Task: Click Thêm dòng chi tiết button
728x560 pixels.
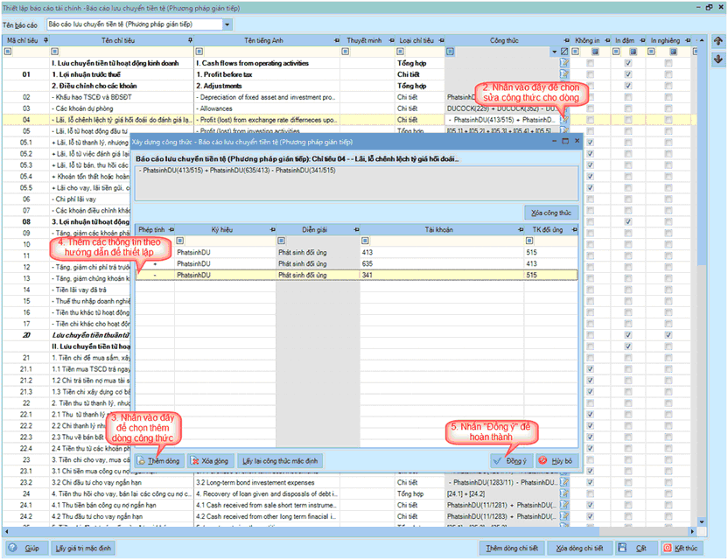Action: [x=512, y=549]
